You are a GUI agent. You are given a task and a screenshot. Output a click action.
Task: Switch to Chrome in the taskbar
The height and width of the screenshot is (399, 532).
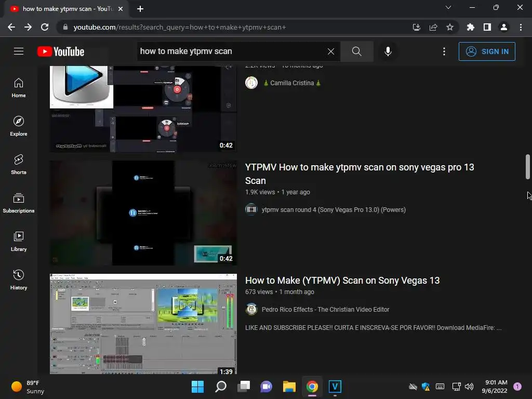pyautogui.click(x=312, y=387)
